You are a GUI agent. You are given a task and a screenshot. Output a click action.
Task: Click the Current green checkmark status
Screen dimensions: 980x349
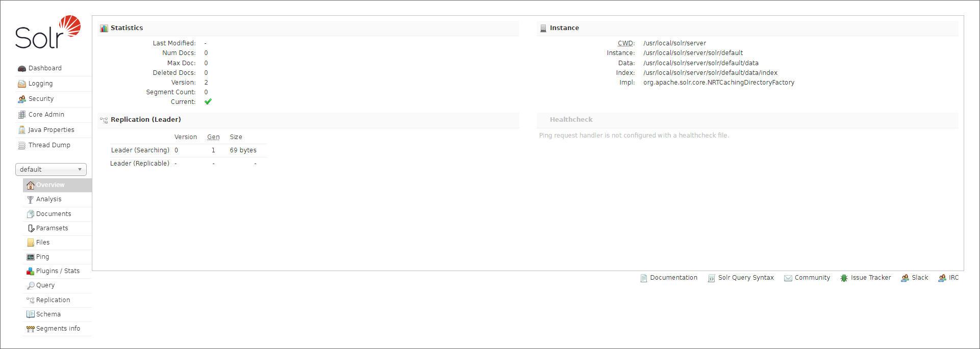point(208,102)
